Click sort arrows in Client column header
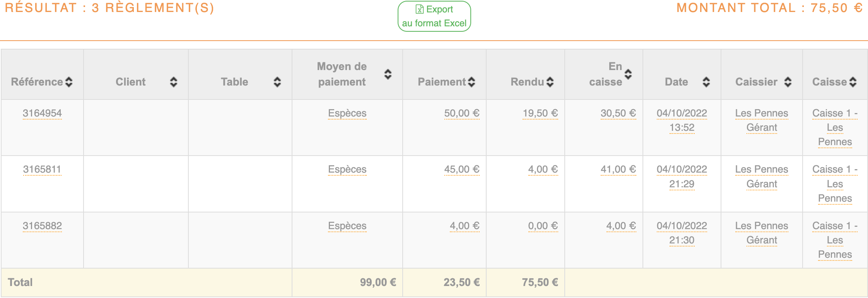The height and width of the screenshot is (298, 868). coord(174,82)
